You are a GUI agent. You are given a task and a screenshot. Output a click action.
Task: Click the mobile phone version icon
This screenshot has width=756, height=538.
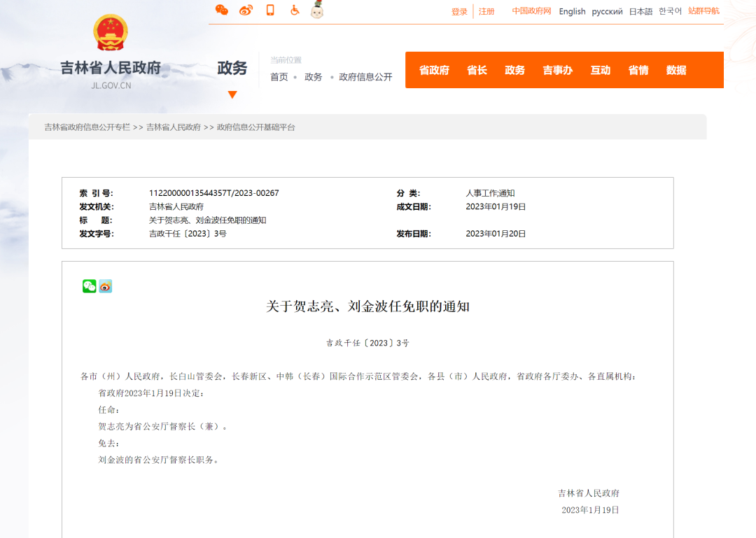tap(270, 10)
